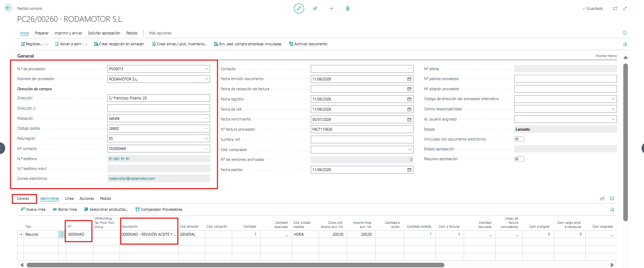The width and height of the screenshot is (644, 268).
Task: Expand Líneas section to full view icon
Action: [612, 198]
